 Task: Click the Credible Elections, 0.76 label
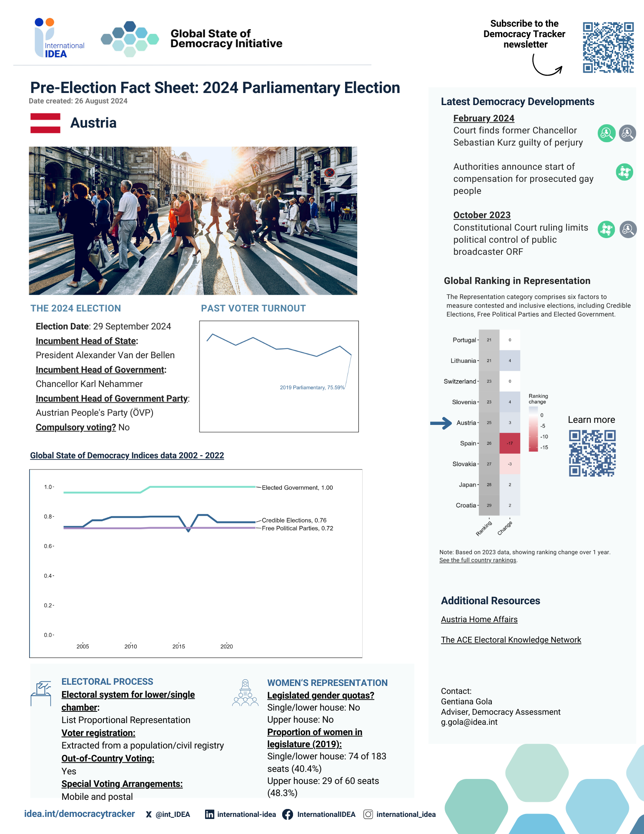[294, 520]
